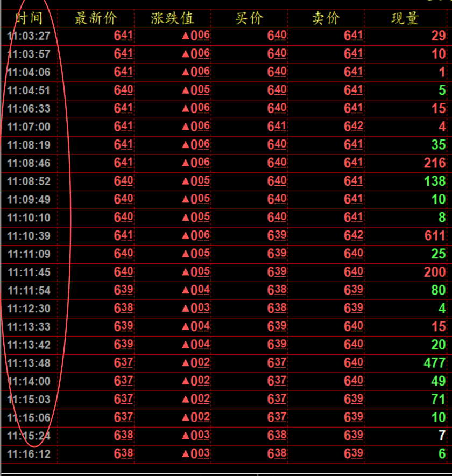Click bid price 641 in the 11:07:00 row
Viewport: 452px width, 476px height.
click(x=277, y=127)
